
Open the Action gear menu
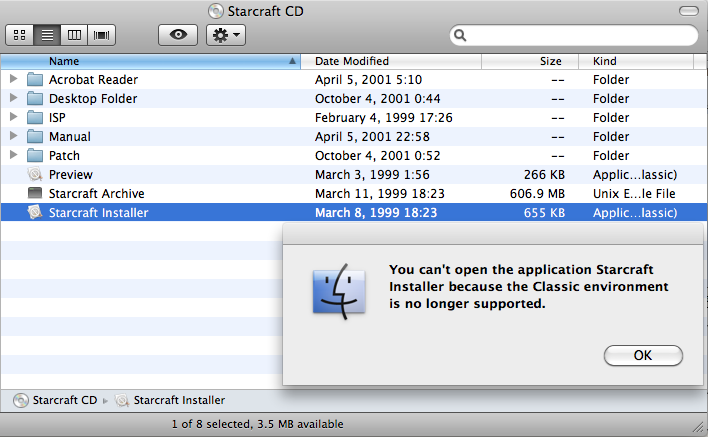click(x=226, y=35)
